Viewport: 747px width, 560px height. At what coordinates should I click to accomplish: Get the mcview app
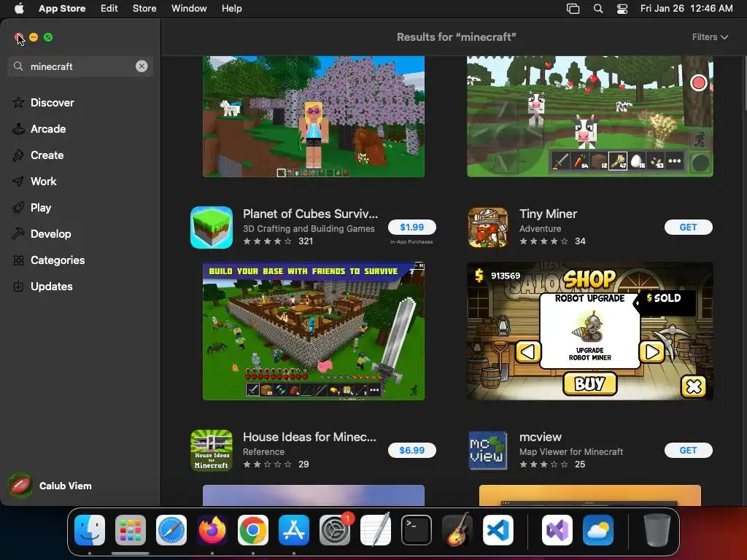click(x=689, y=450)
